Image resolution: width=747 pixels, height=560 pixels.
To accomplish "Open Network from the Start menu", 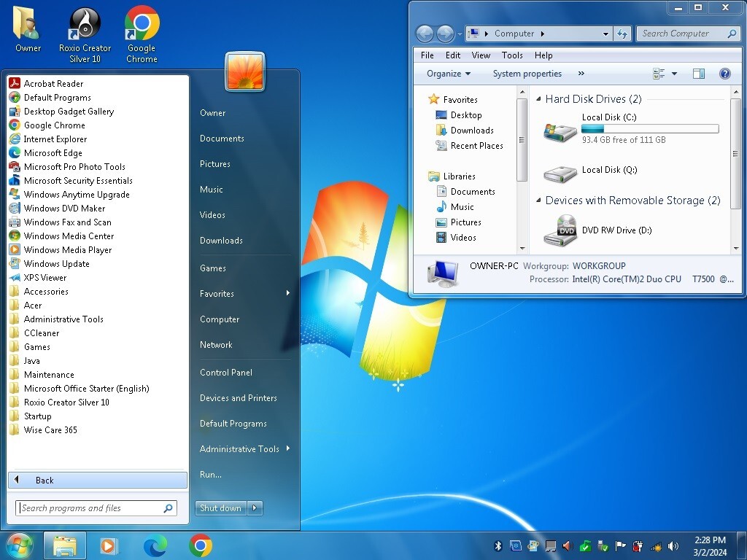I will pos(216,345).
